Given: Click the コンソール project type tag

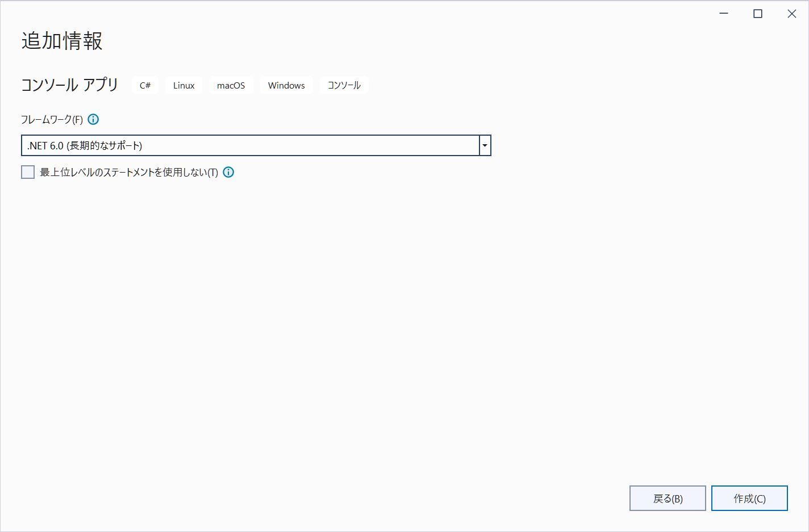Looking at the screenshot, I should point(344,85).
